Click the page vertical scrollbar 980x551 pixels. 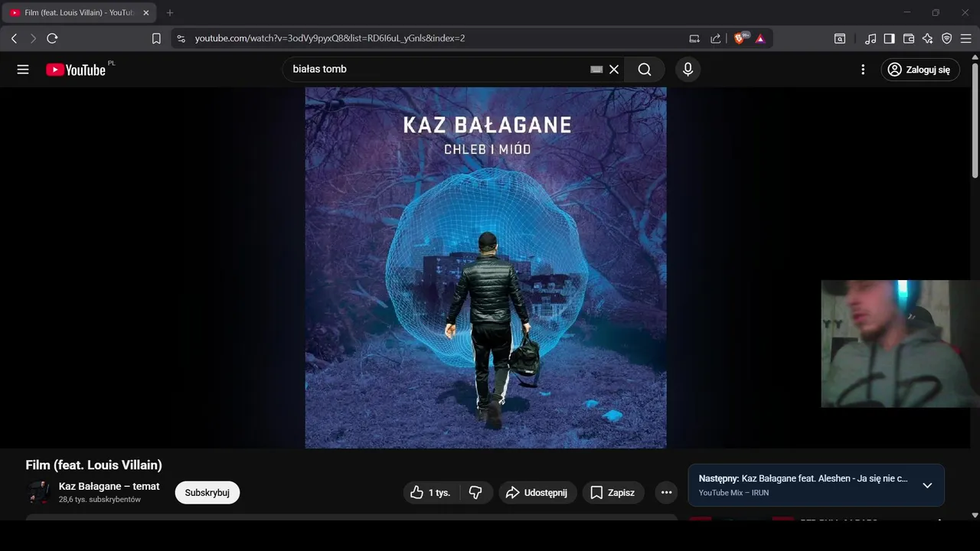[x=975, y=120]
